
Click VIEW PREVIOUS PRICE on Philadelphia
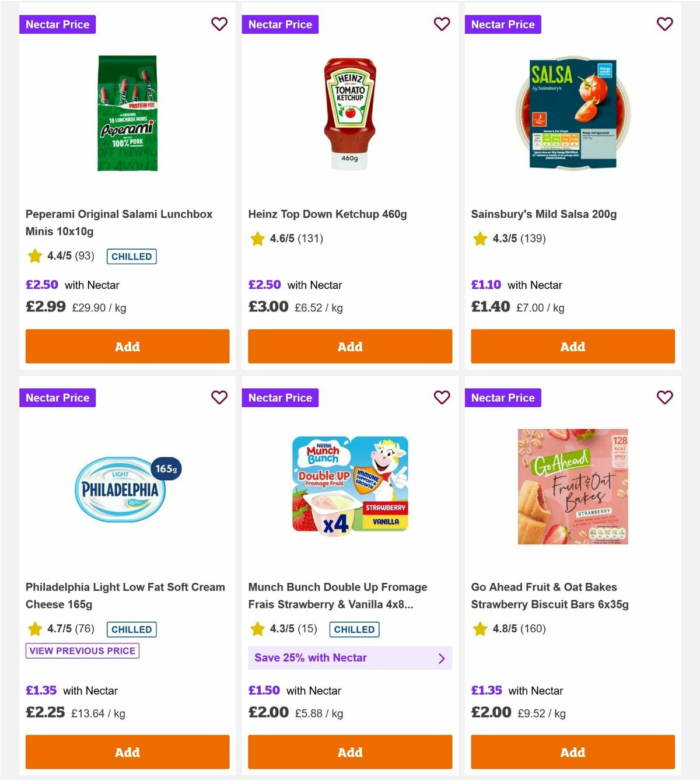point(82,650)
